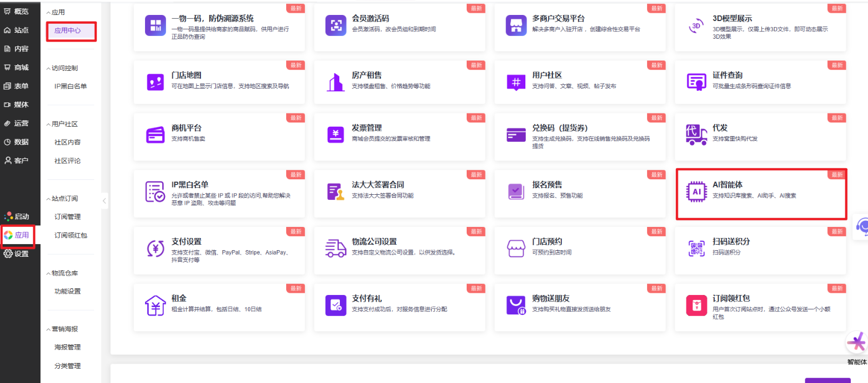
Task: Click the 房产租售 building icon
Action: tap(335, 81)
